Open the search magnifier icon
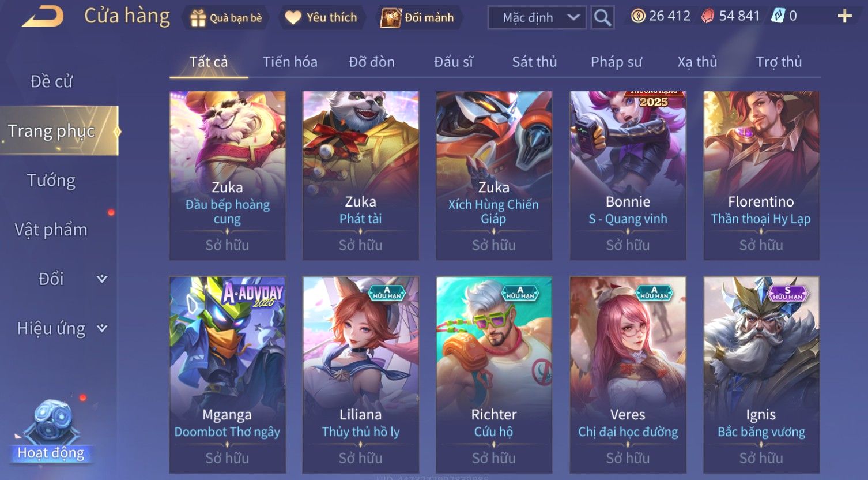The width and height of the screenshot is (868, 480). point(602,18)
